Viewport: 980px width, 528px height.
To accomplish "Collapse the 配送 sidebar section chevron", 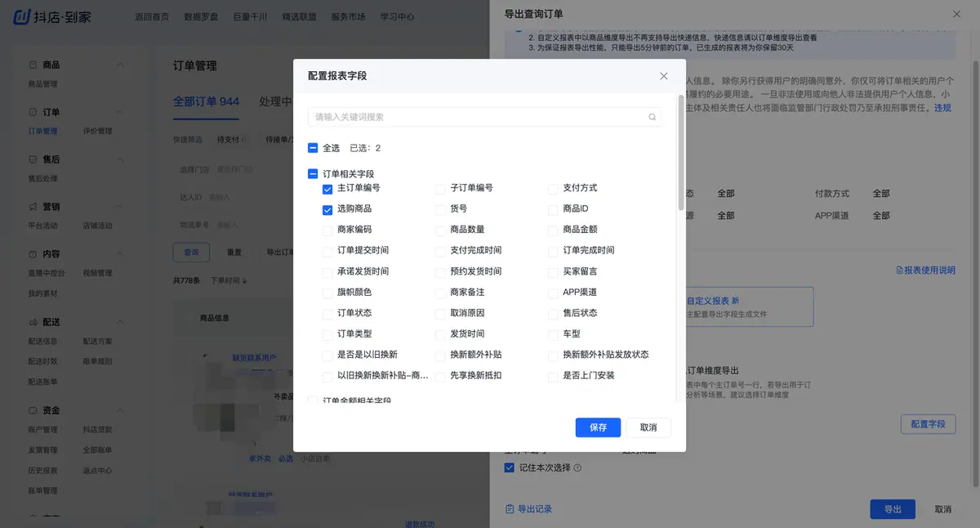I will [120, 323].
